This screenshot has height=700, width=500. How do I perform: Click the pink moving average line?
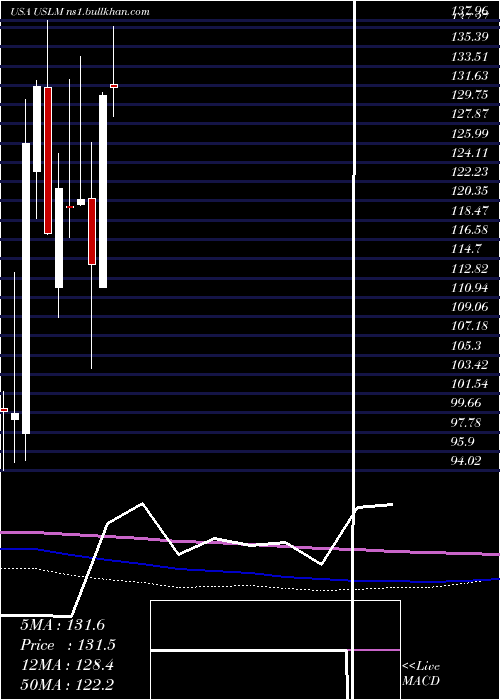(x=250, y=544)
